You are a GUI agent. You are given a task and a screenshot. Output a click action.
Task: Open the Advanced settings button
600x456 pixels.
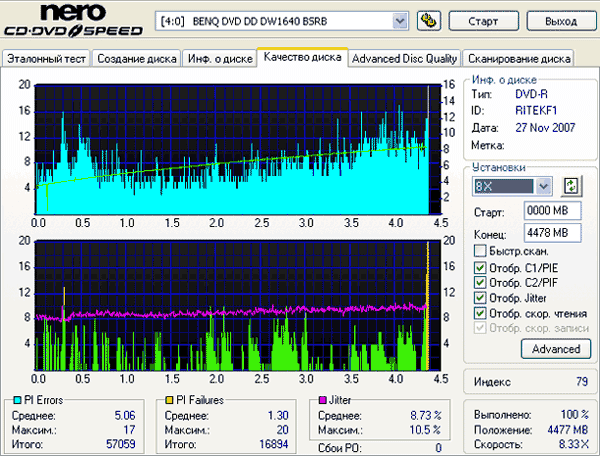(x=556, y=349)
